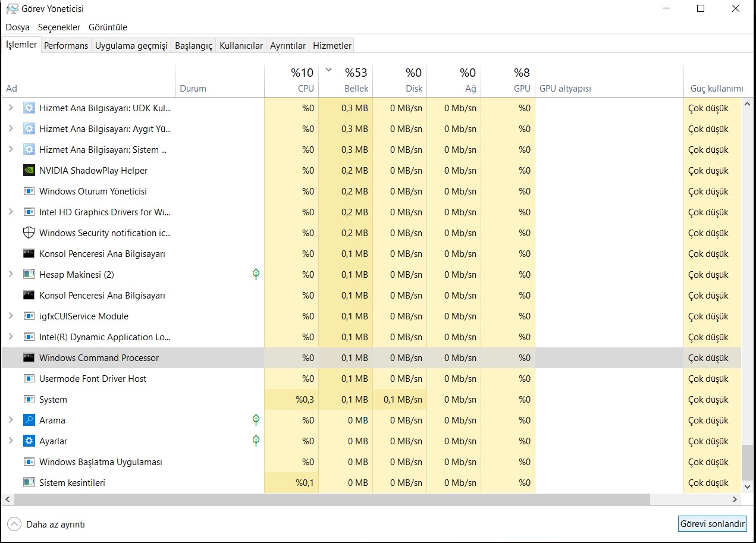Click the Windows Başlatma Uygulaması icon
756x543 pixels.
click(x=29, y=462)
